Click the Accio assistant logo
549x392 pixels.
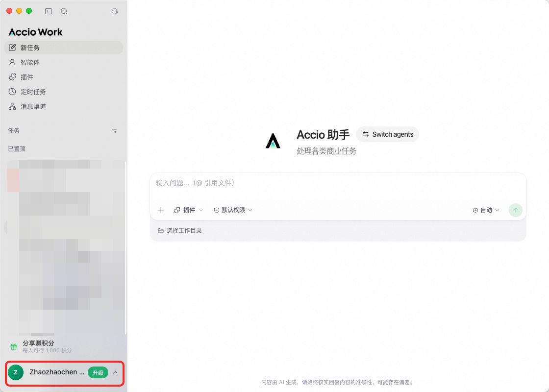pos(273,141)
